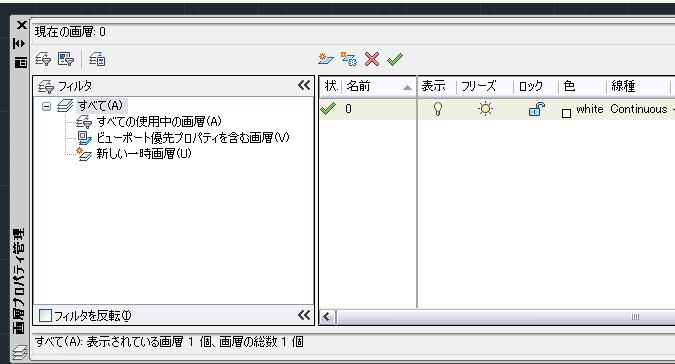
Task: Click the lower double-chevron beside フィルタを反転
Action: point(304,315)
